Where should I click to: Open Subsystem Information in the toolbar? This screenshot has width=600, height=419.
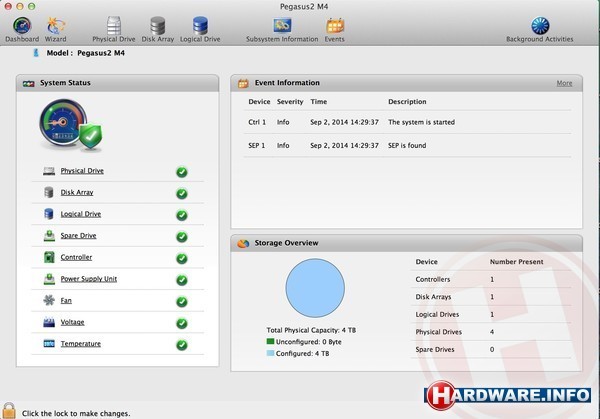282,29
